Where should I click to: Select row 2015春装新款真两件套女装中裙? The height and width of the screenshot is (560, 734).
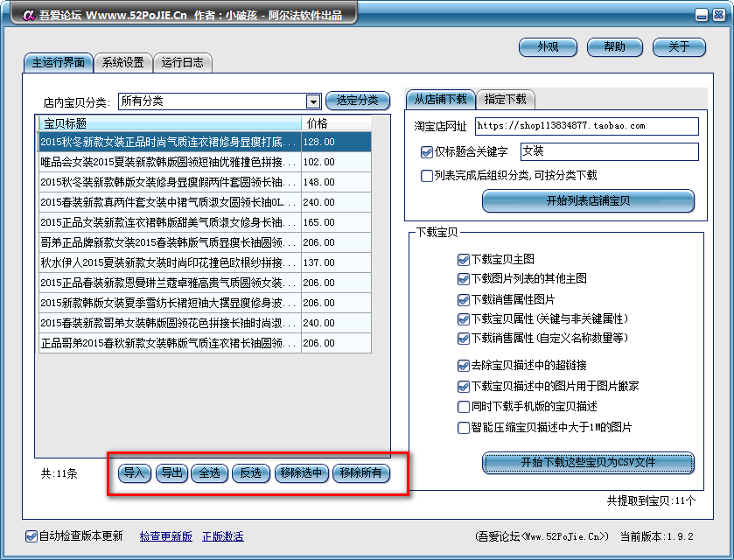pos(205,202)
